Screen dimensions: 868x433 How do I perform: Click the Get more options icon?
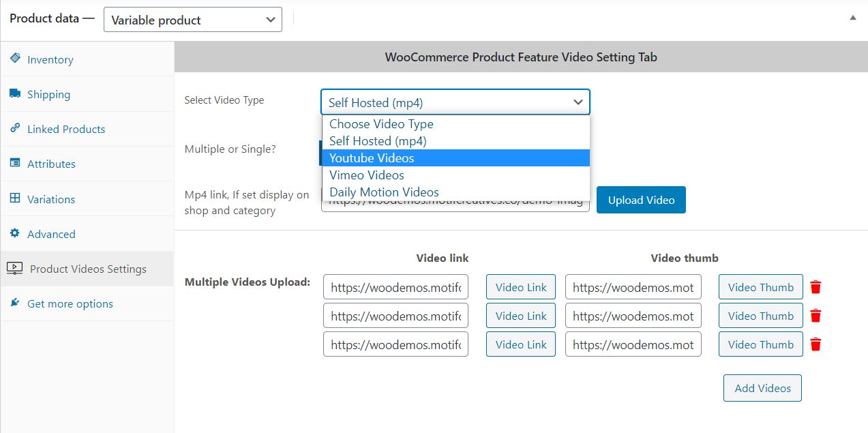pos(15,303)
